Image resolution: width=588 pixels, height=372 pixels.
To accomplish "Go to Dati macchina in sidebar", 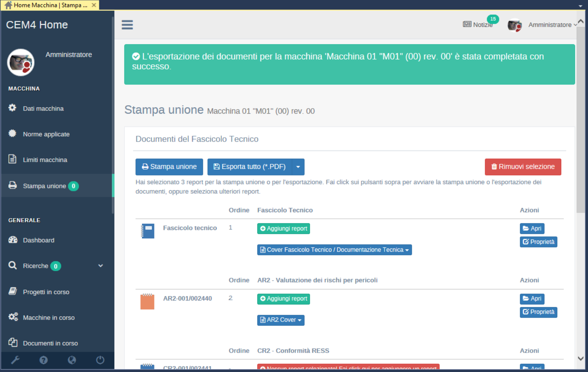I will [x=43, y=108].
